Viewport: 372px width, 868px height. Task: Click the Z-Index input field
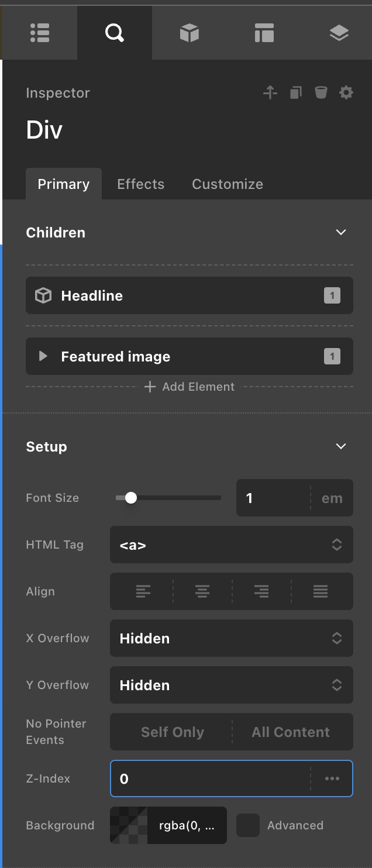(211, 779)
